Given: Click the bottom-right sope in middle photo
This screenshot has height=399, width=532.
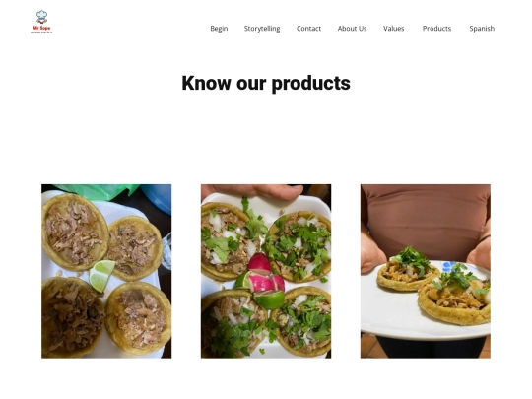Looking at the screenshot, I should pos(302,321).
